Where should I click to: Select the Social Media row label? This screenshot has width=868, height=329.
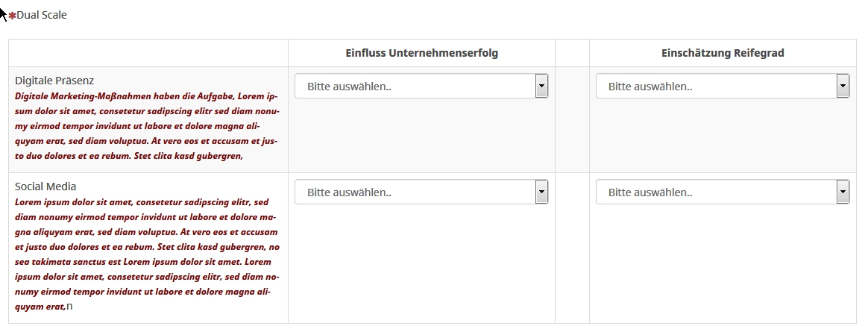45,186
